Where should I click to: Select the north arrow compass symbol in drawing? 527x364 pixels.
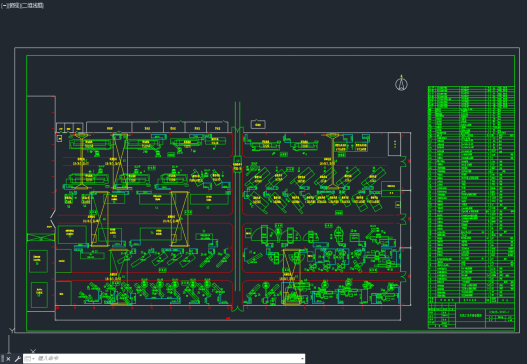(401, 83)
